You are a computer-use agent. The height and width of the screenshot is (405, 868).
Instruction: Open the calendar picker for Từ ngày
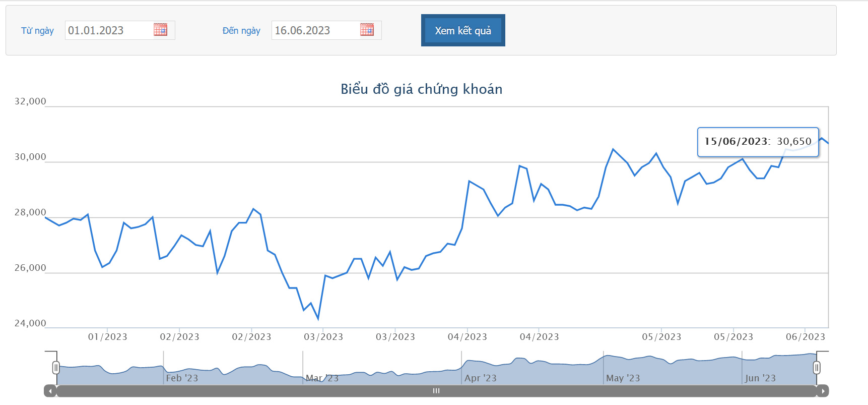pyautogui.click(x=160, y=30)
